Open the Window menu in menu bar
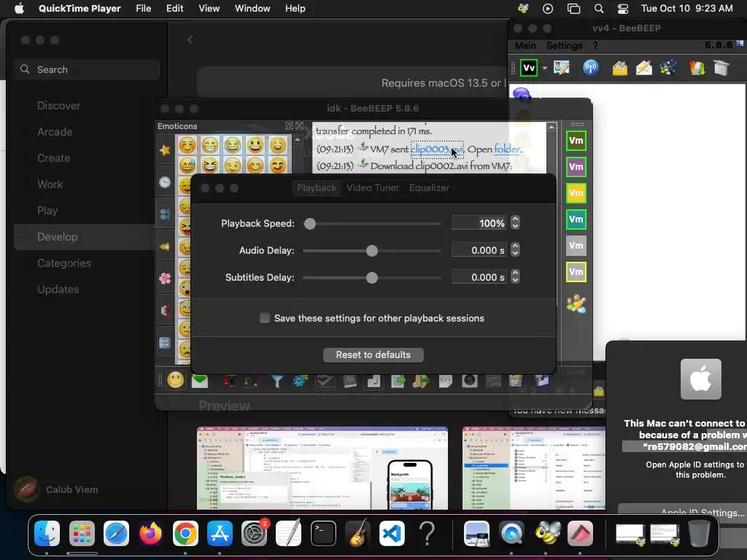This screenshot has height=560, width=747. [252, 9]
